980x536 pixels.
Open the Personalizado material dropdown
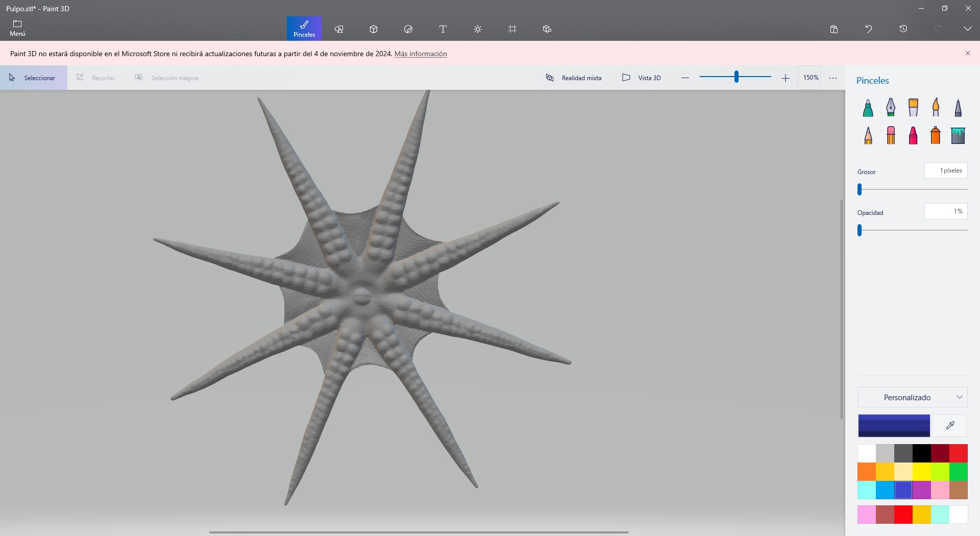[912, 397]
